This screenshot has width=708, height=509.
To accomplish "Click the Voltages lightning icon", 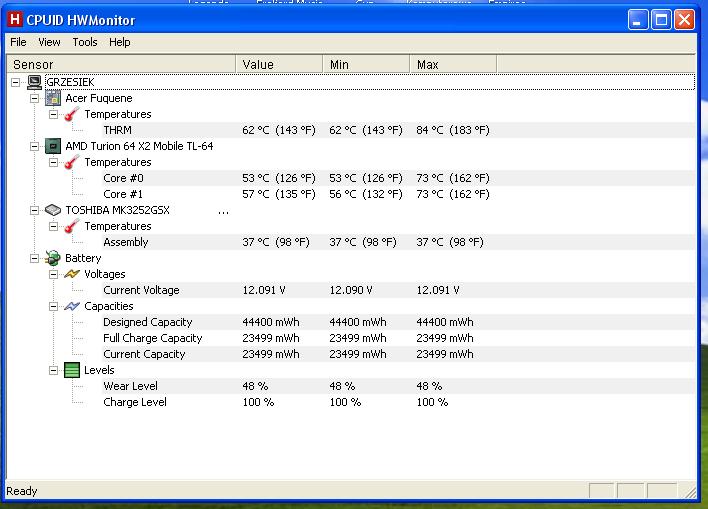I will tap(72, 274).
